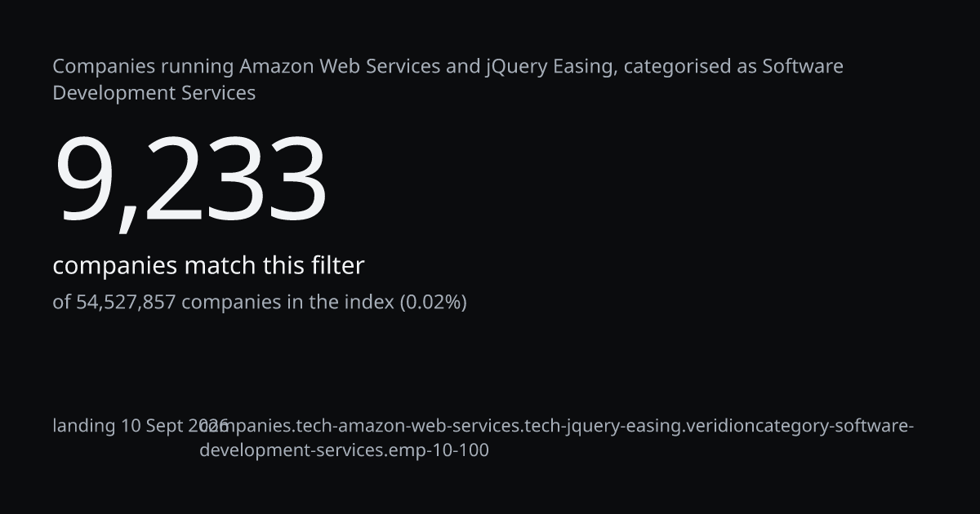Click 'veridioncategory-software-' slug segment

800,427
